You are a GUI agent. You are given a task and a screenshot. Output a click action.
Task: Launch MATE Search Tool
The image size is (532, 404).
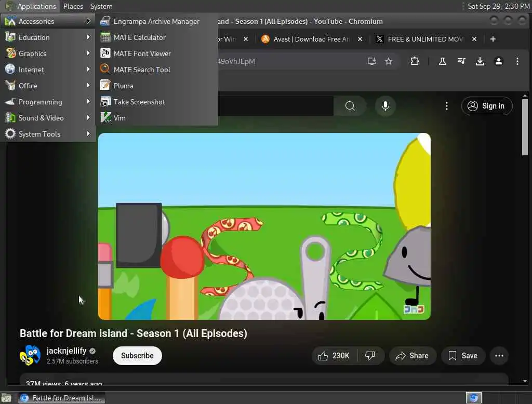156,70
